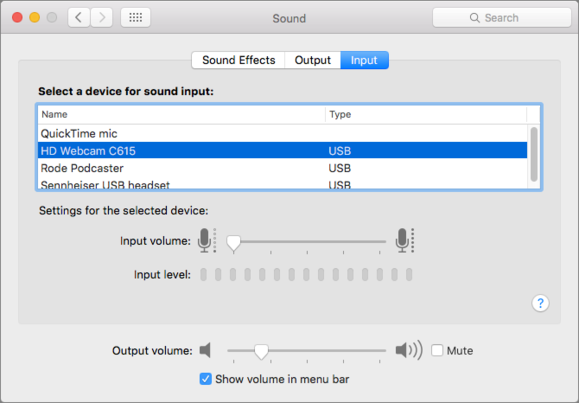The width and height of the screenshot is (579, 403).
Task: Click the device list vertical scrollbar
Action: pyautogui.click(x=534, y=154)
